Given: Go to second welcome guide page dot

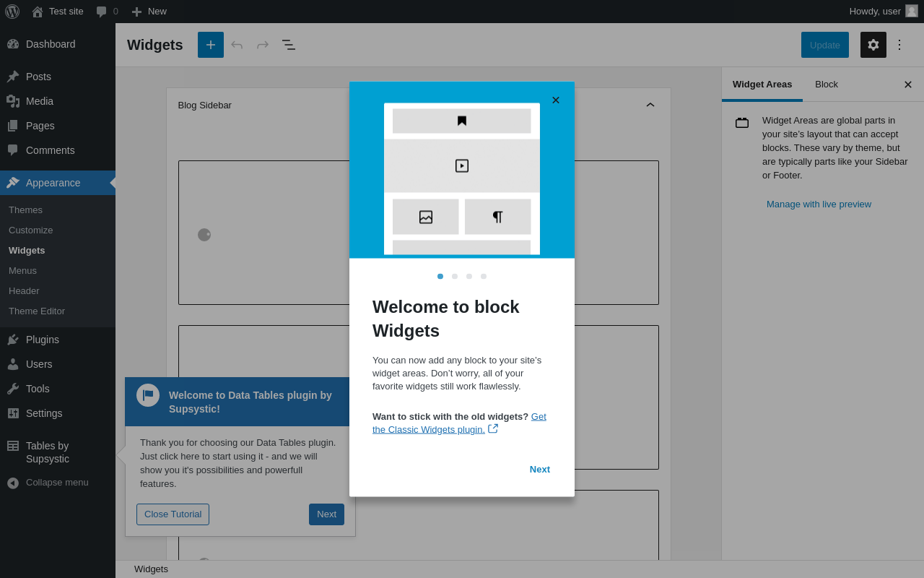Looking at the screenshot, I should [455, 276].
